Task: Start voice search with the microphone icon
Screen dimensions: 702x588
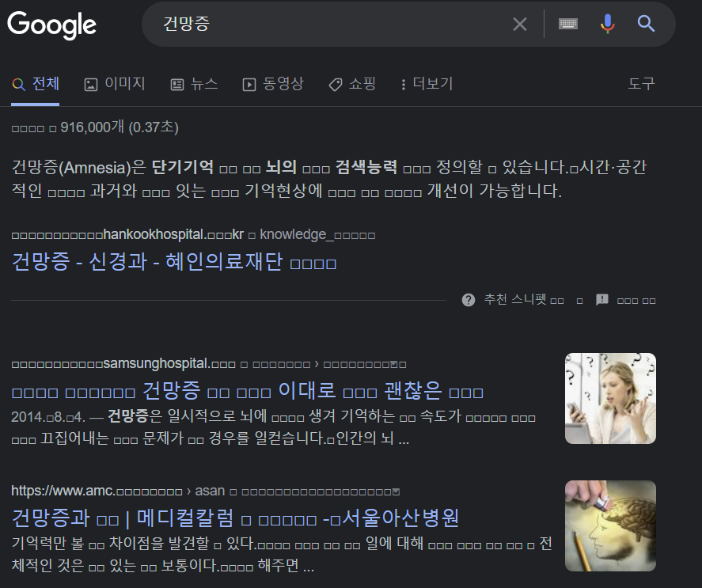Action: coord(607,24)
